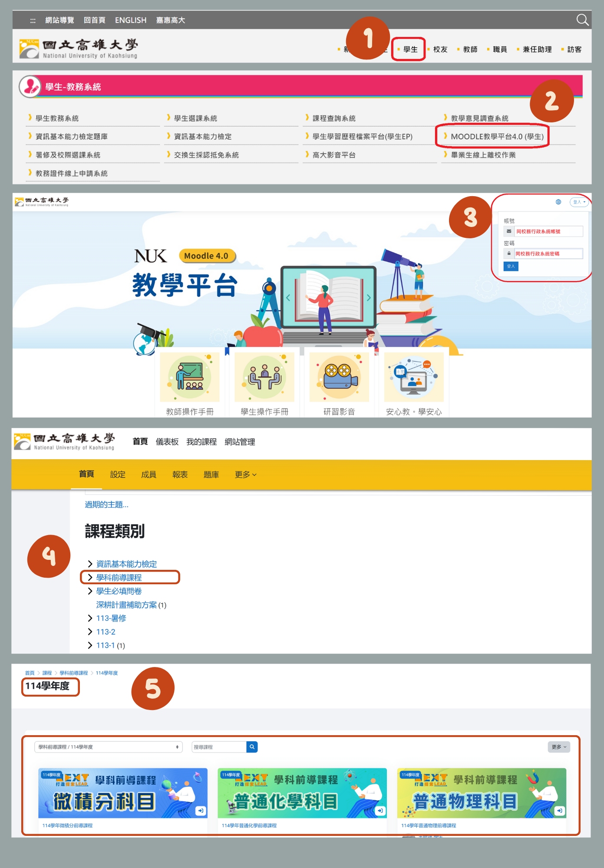Click the student icon beside 學生-教務系統
The image size is (604, 868).
click(30, 86)
